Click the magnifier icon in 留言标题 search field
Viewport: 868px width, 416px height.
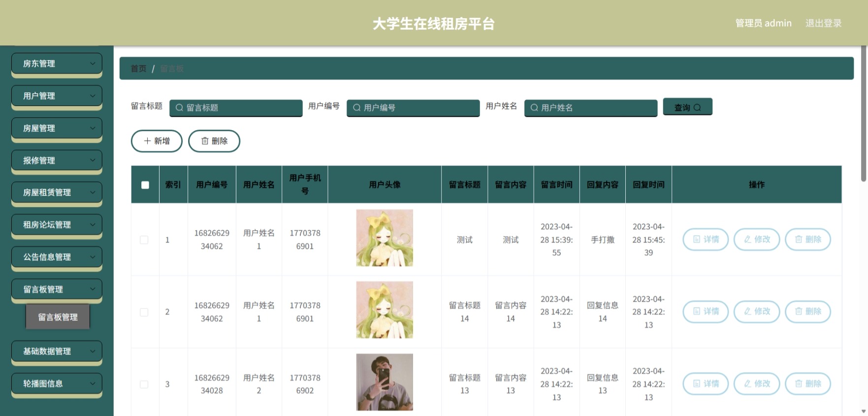point(179,107)
